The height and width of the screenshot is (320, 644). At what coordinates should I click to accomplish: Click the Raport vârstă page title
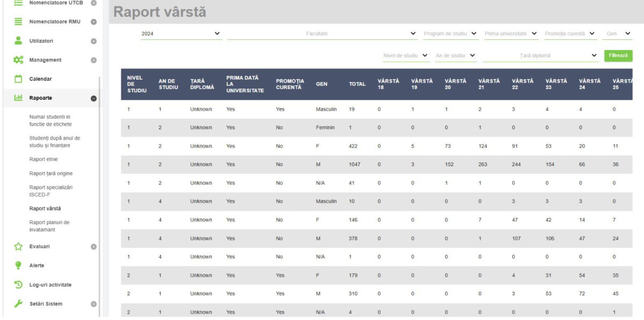click(x=160, y=12)
